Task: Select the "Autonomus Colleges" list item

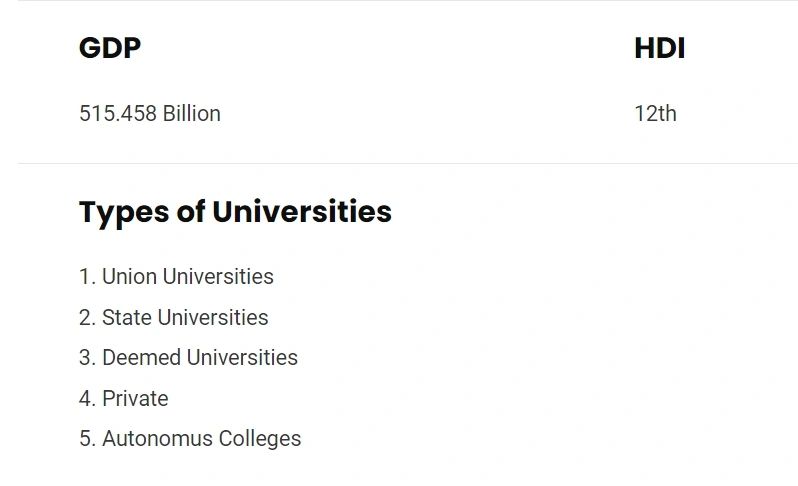Action: pos(201,439)
